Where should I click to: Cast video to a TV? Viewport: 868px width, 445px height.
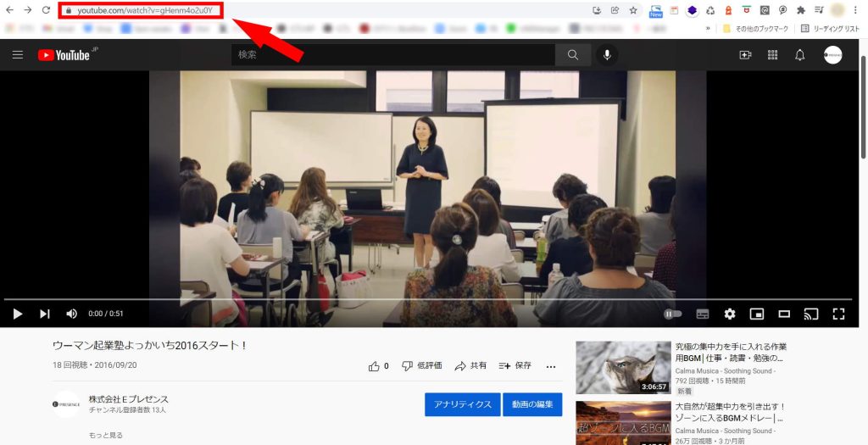click(x=811, y=314)
